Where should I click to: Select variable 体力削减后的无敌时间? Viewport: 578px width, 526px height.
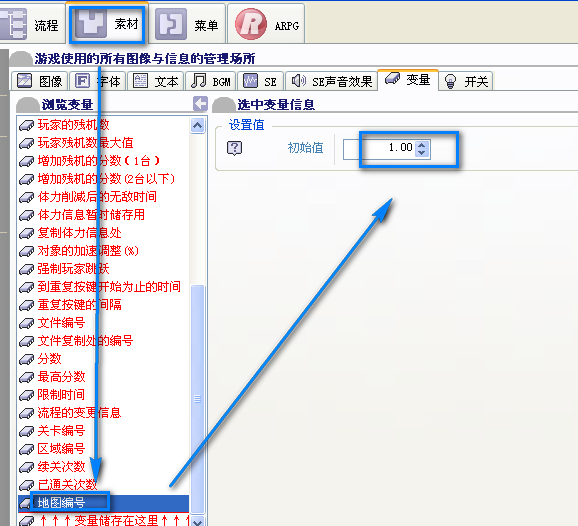[x=97, y=197]
